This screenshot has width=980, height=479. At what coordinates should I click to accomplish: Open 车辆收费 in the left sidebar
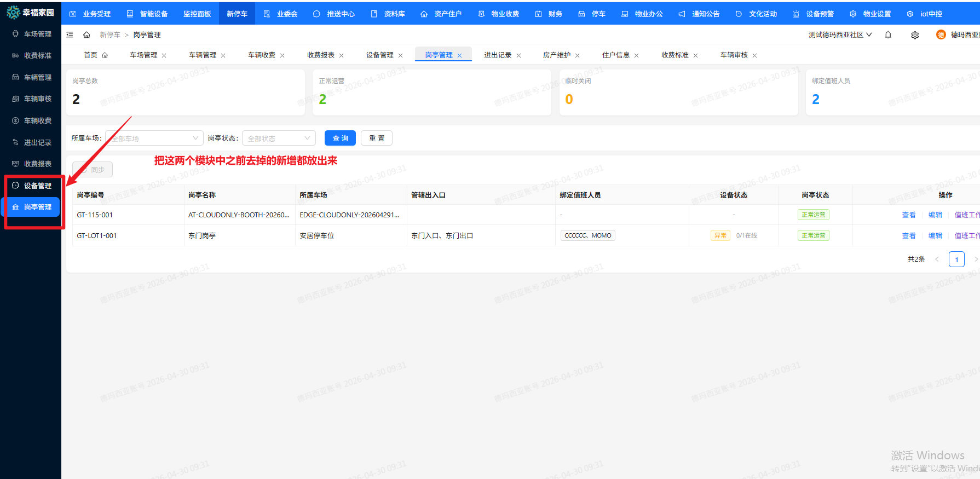pos(32,120)
